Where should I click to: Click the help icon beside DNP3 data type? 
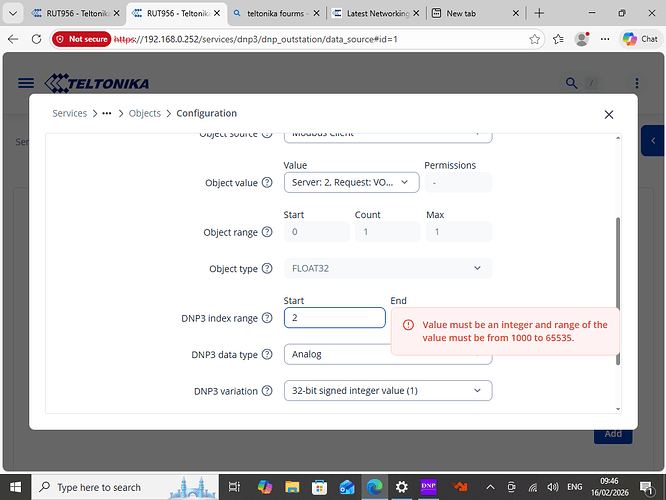pos(267,354)
